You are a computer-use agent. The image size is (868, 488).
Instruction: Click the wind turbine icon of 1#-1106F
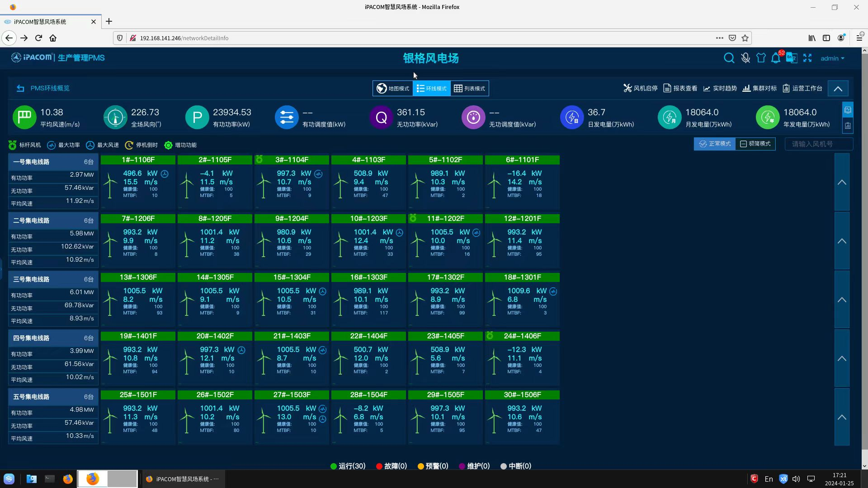[110, 185]
